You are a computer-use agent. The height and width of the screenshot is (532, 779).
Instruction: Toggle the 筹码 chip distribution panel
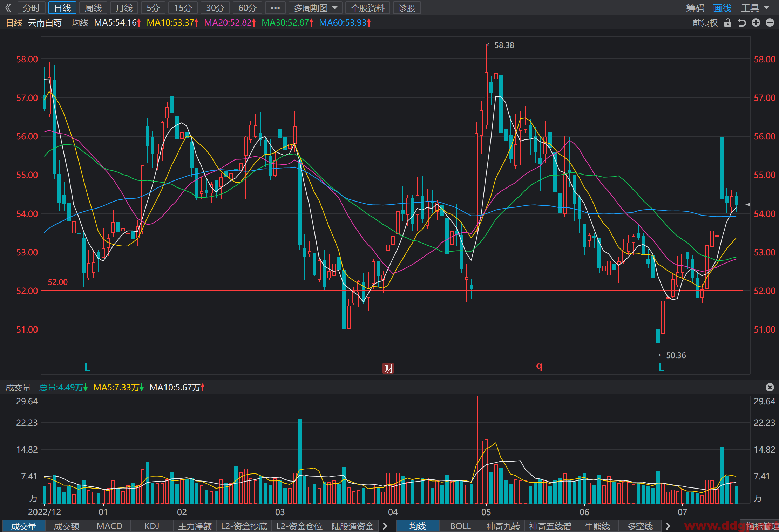click(695, 8)
